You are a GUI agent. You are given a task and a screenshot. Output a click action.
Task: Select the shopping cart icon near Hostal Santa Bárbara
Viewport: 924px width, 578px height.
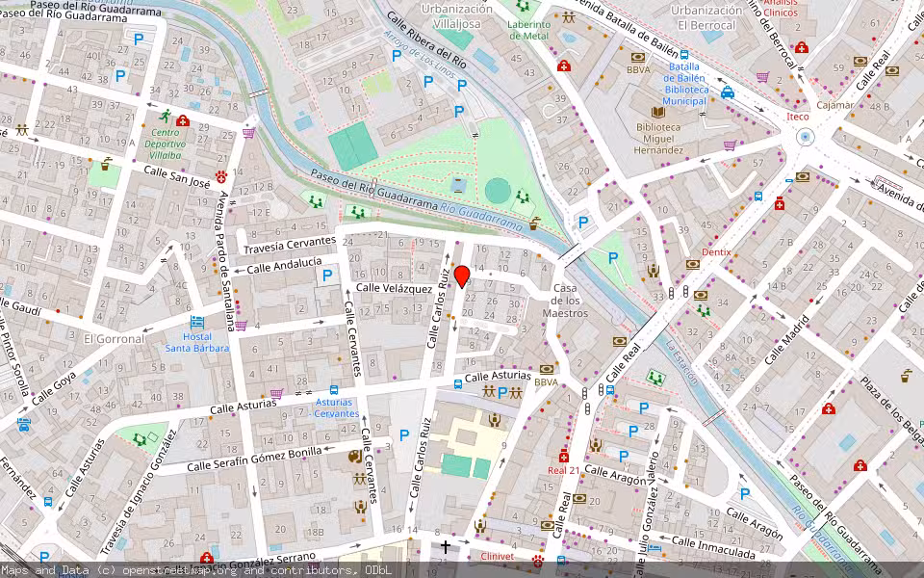pyautogui.click(x=241, y=325)
